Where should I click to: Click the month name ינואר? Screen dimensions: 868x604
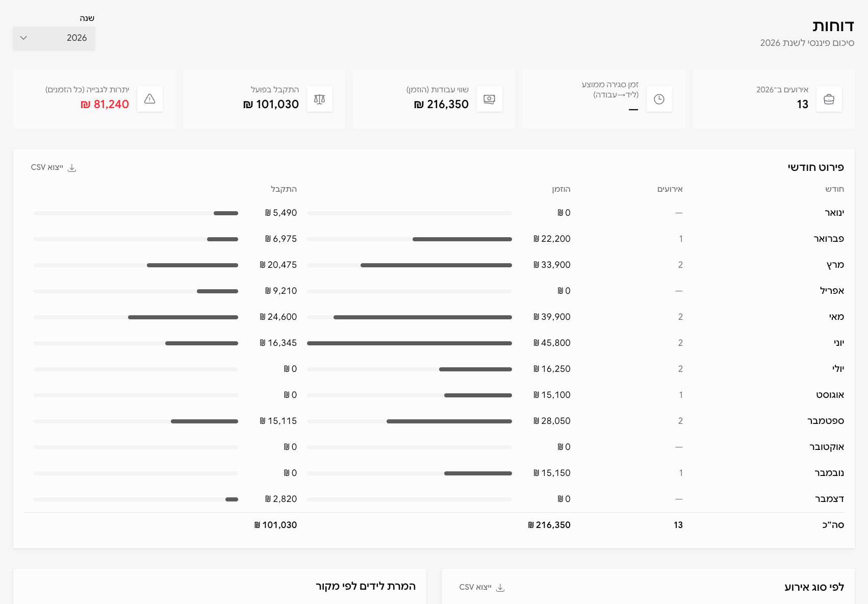[x=834, y=213]
